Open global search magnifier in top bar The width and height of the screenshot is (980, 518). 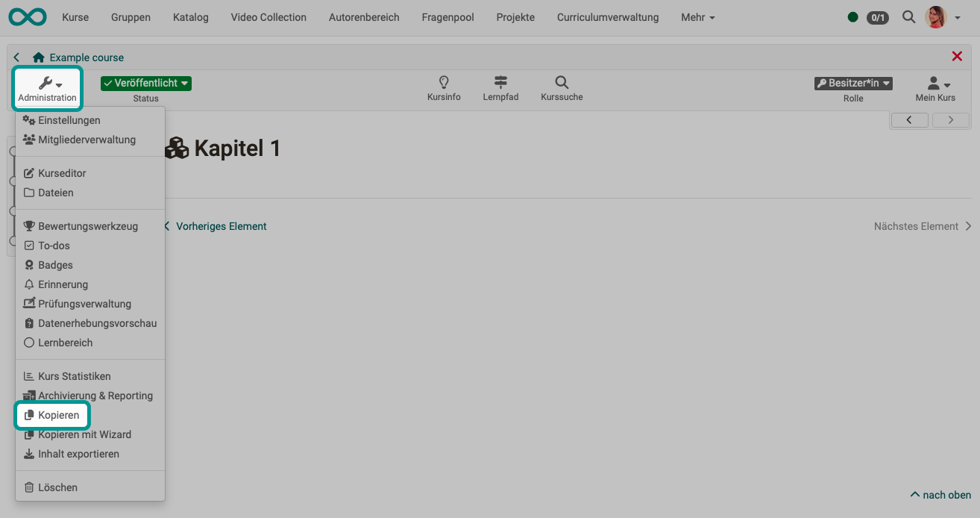(x=908, y=17)
